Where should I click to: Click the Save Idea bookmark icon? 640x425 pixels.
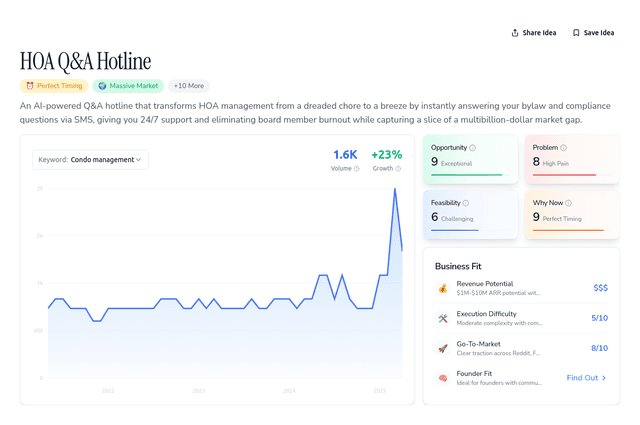click(x=576, y=33)
